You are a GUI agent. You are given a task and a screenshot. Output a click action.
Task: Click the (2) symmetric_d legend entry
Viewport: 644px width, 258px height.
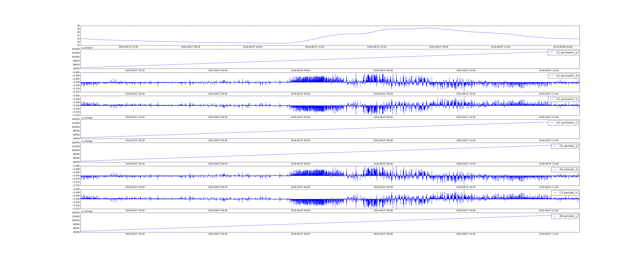coord(566,76)
